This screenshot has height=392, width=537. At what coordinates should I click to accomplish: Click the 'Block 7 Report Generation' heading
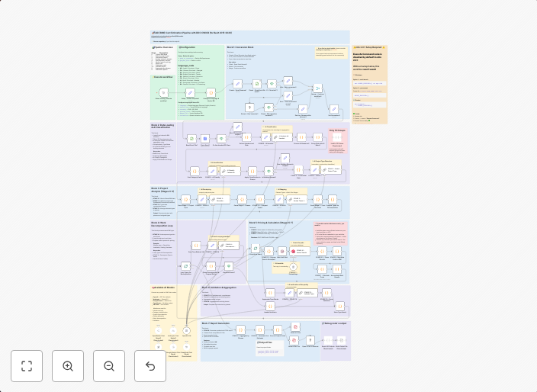tap(216, 323)
